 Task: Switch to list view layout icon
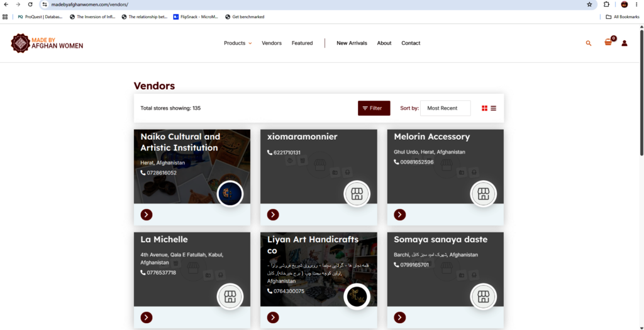point(493,108)
